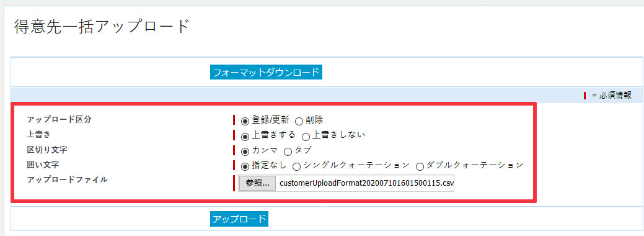Choose the 上書きする radio option
The image size is (644, 236).
(245, 137)
